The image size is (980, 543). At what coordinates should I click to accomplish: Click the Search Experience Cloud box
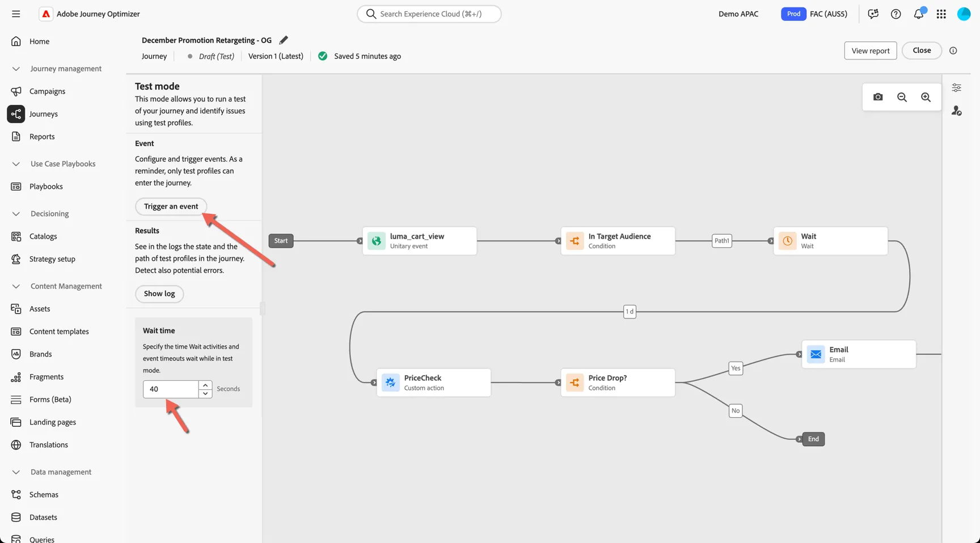coord(429,14)
